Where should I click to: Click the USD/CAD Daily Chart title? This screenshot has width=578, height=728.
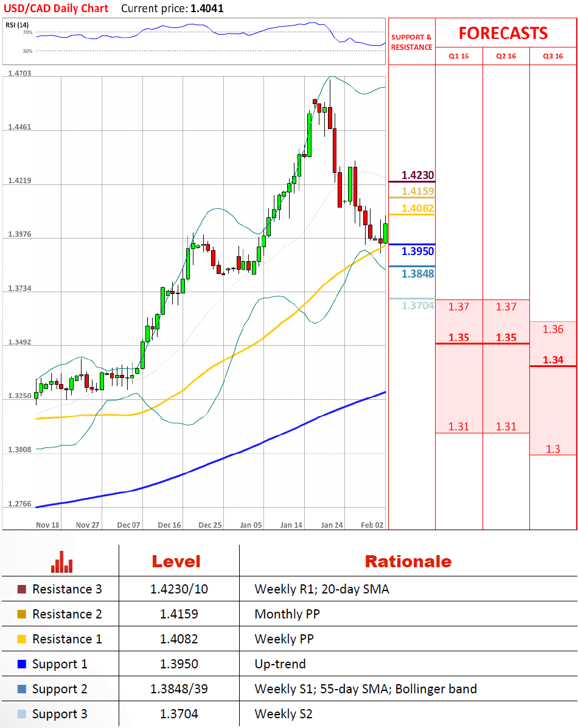click(56, 8)
